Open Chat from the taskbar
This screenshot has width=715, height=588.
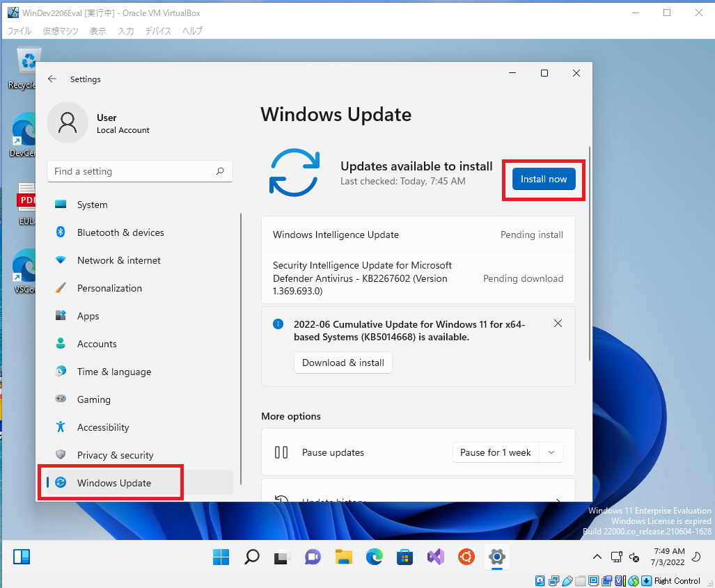pos(313,557)
